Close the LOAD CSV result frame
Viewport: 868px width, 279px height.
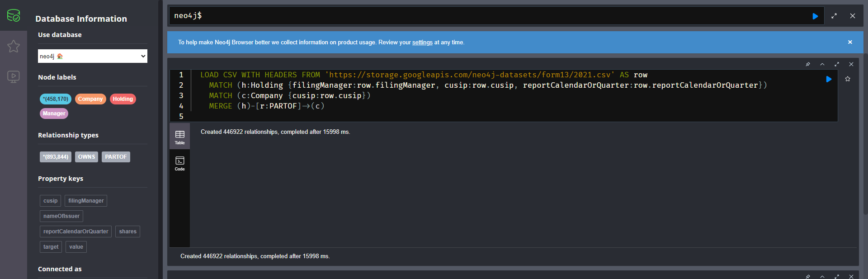click(x=851, y=64)
